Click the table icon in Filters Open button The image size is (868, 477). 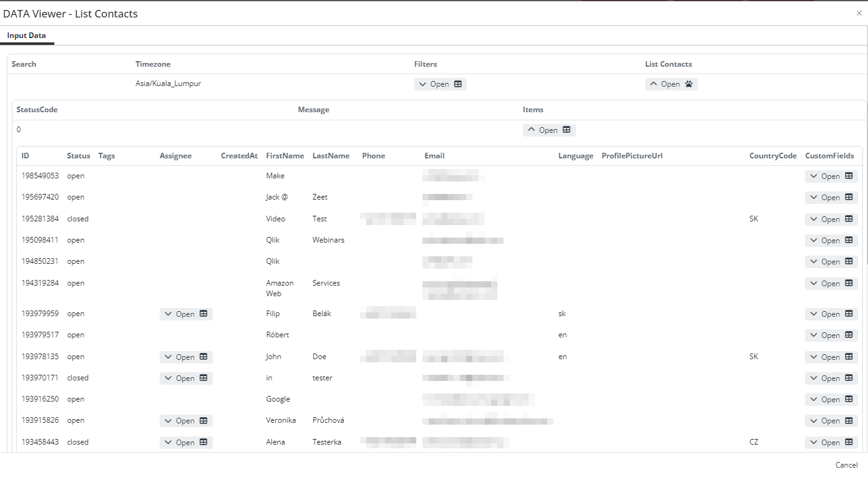pos(457,84)
